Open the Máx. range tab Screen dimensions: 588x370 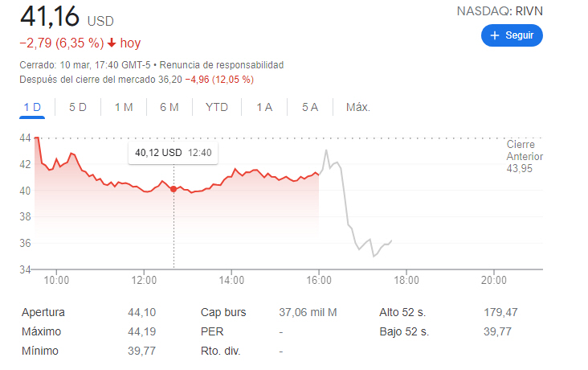click(x=357, y=107)
